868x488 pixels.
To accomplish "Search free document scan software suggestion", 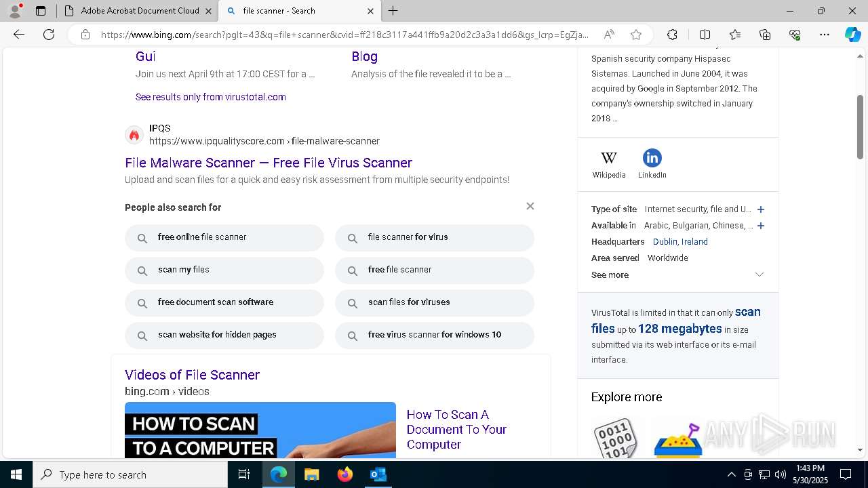I will coord(224,302).
